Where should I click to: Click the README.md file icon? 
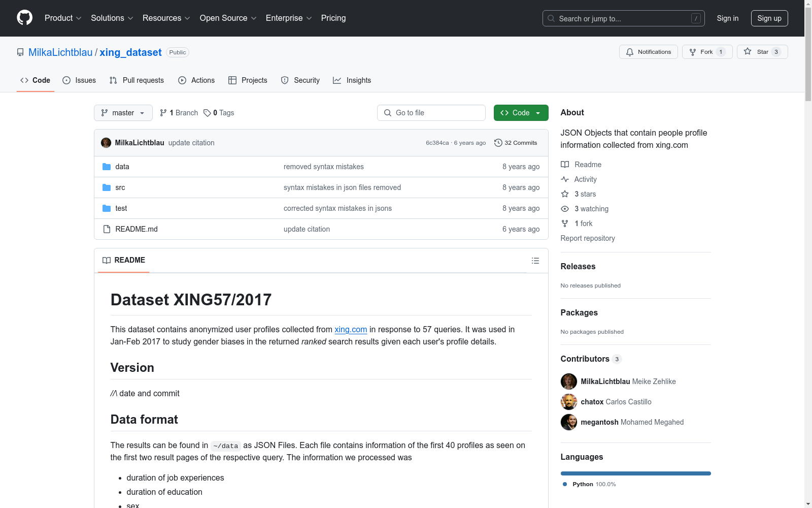pyautogui.click(x=107, y=229)
